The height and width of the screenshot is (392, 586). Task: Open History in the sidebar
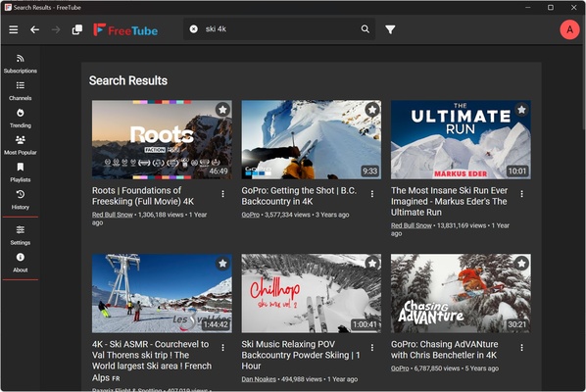click(x=21, y=200)
